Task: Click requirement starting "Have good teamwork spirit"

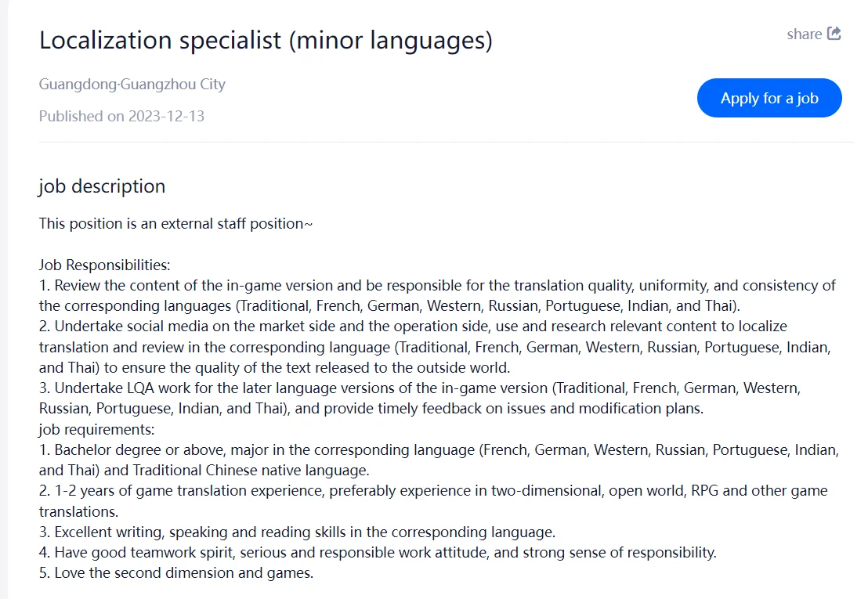Action: [378, 553]
